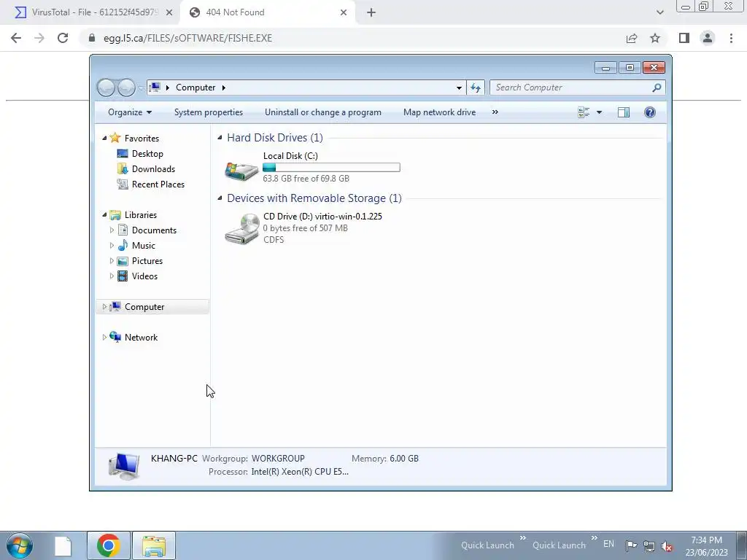Open a new browser tab
This screenshot has width=747, height=560.
coord(371,13)
